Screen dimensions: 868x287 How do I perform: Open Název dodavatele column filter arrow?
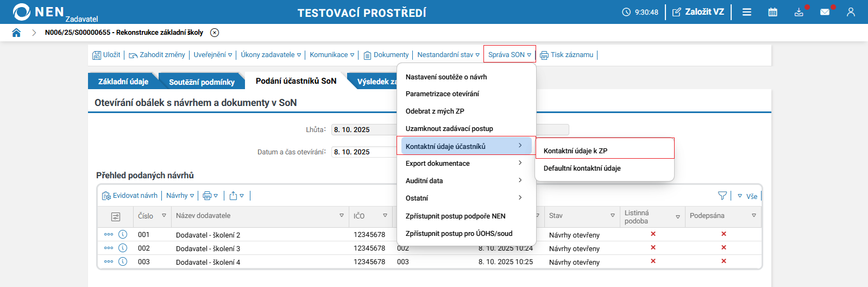pos(342,216)
